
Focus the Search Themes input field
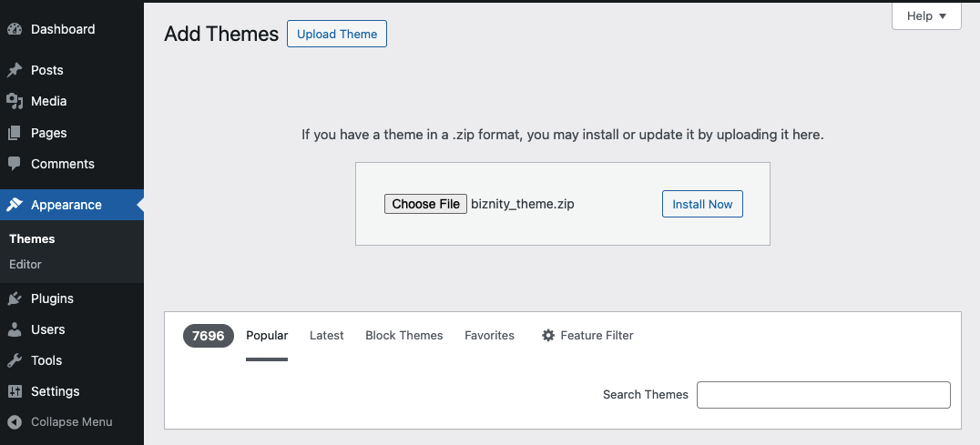coord(822,395)
